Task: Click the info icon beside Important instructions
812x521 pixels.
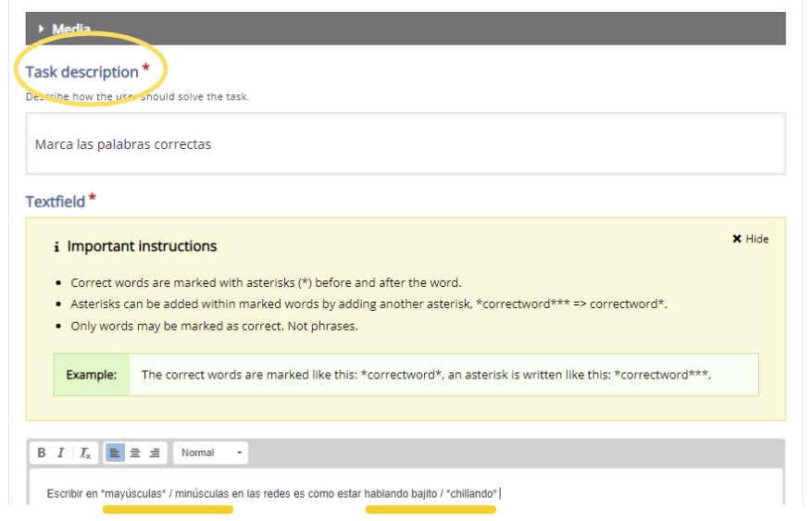Action: pos(57,247)
